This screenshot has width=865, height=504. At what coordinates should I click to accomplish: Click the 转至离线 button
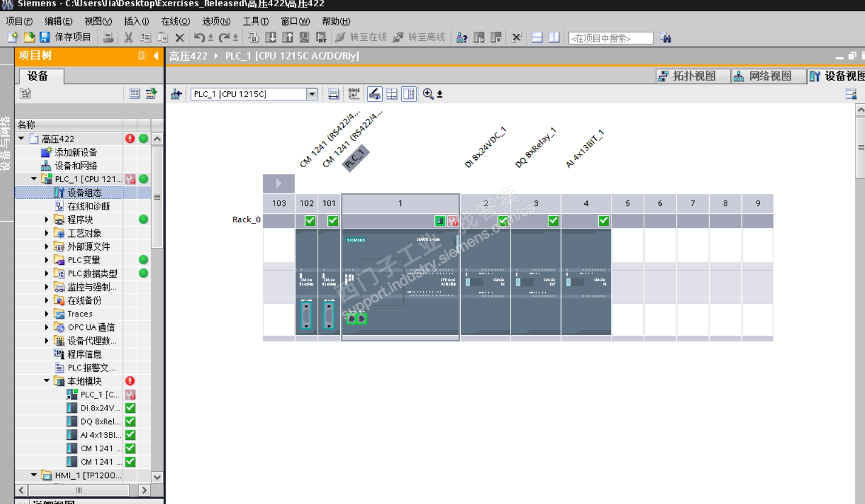click(419, 37)
